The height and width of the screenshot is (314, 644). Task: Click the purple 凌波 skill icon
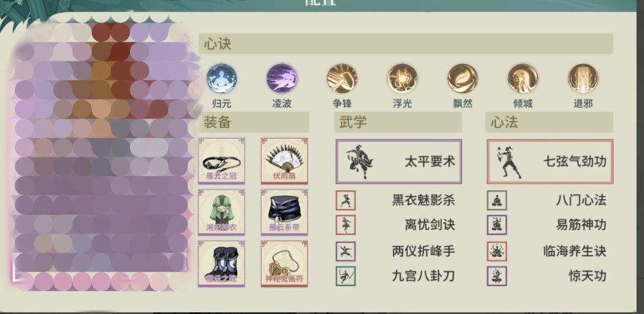pyautogui.click(x=281, y=79)
